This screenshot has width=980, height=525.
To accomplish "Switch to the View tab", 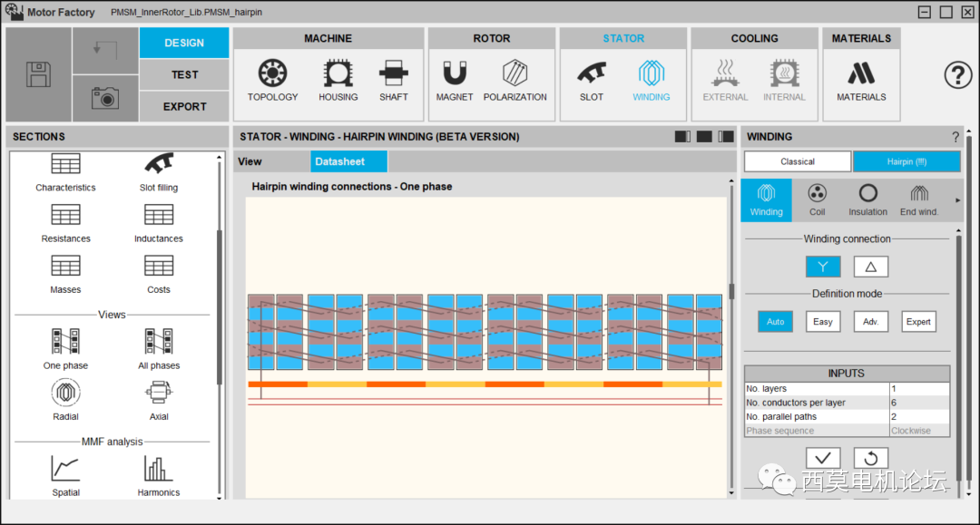I will coord(250,162).
